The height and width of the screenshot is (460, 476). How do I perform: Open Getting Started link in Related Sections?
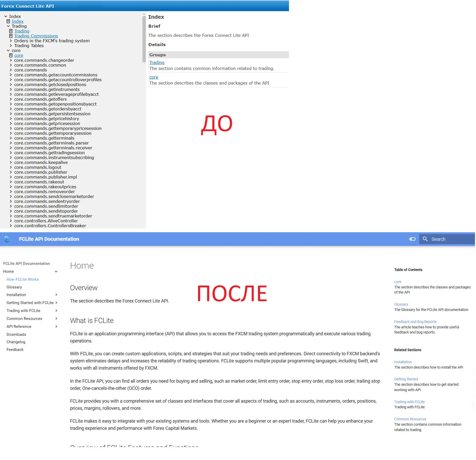406,379
